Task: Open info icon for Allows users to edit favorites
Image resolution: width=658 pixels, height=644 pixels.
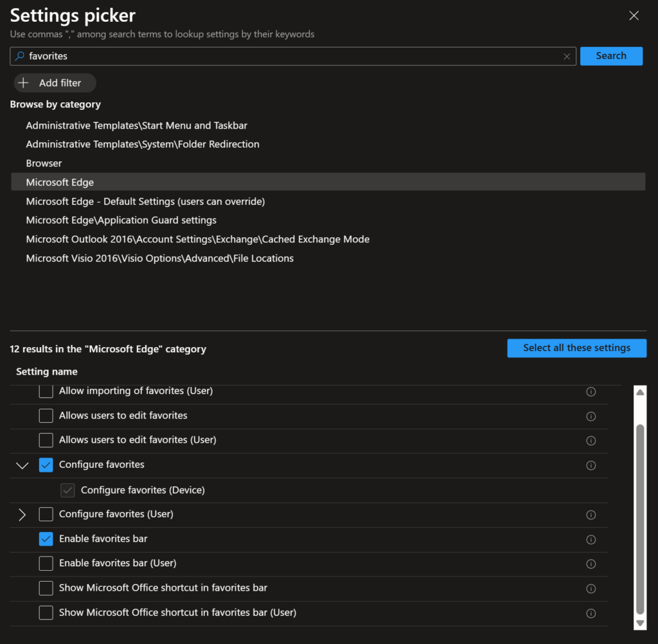Action: 591,416
